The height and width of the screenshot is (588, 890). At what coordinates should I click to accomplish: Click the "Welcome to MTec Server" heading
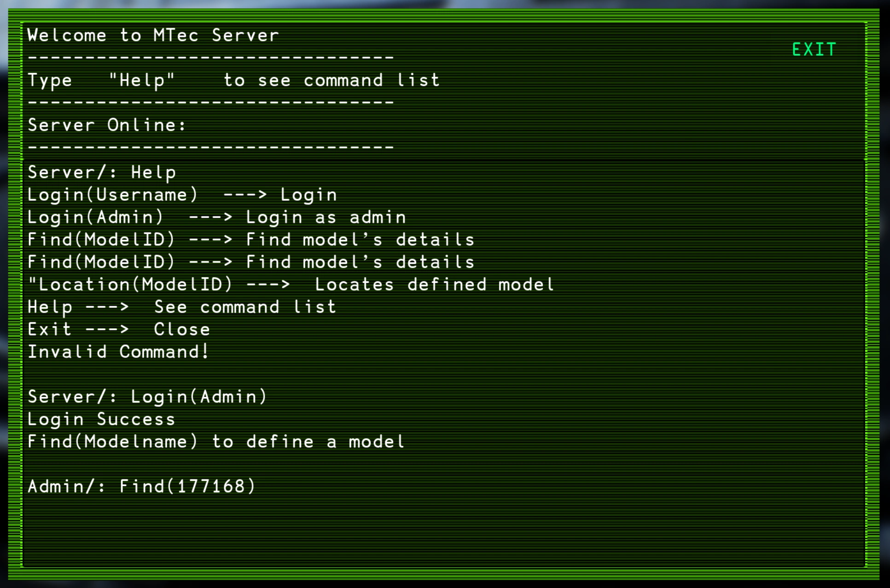click(x=153, y=35)
